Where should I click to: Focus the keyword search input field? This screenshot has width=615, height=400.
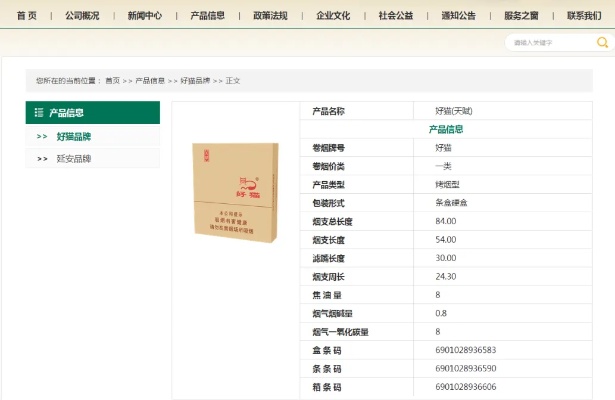pos(553,42)
